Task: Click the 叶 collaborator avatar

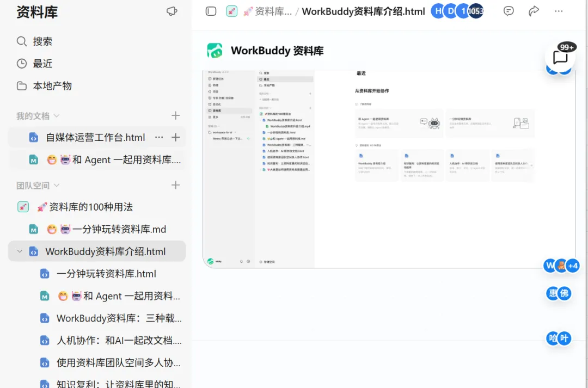Action: [565, 339]
